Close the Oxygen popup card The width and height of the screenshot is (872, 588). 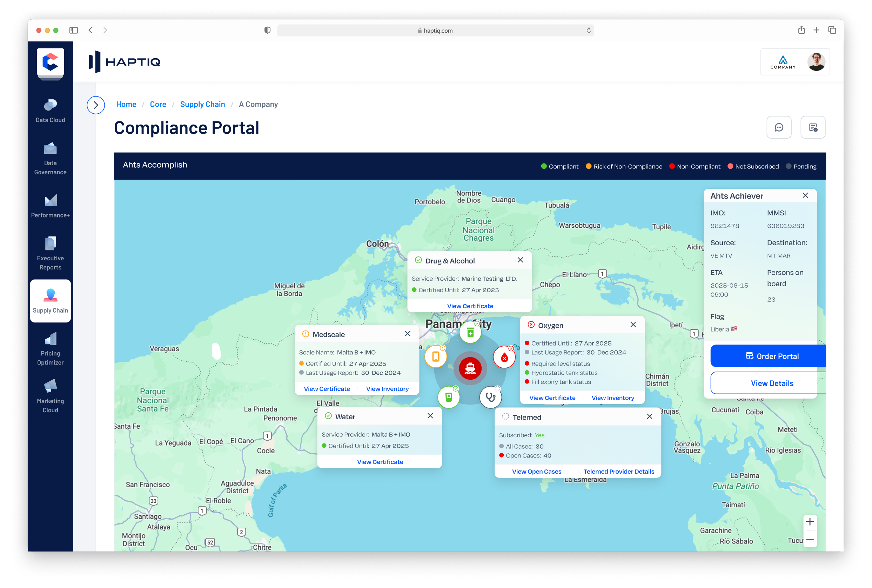coord(633,325)
